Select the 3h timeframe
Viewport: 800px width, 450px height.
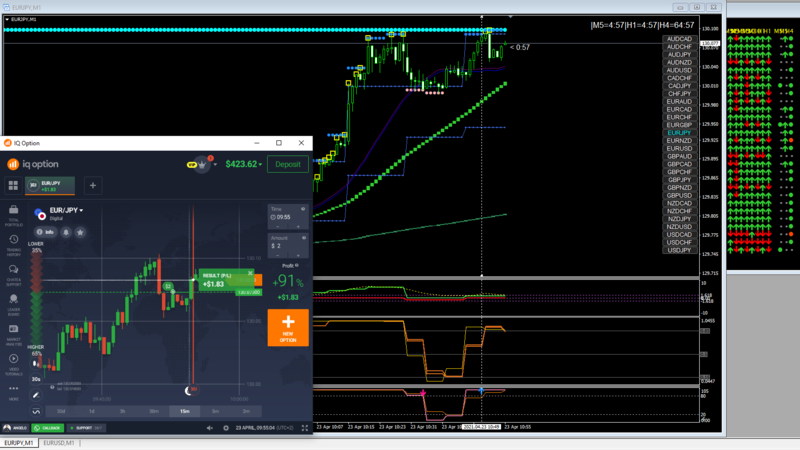122,411
